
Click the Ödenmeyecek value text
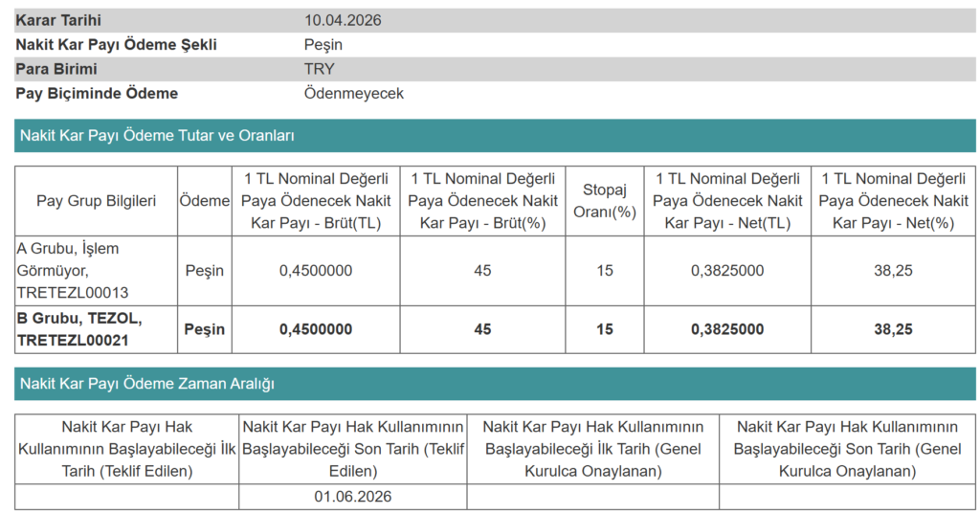pos(353,94)
